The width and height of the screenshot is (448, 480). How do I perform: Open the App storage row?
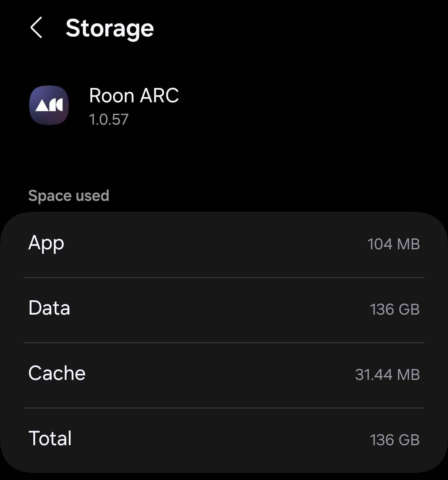(x=224, y=244)
